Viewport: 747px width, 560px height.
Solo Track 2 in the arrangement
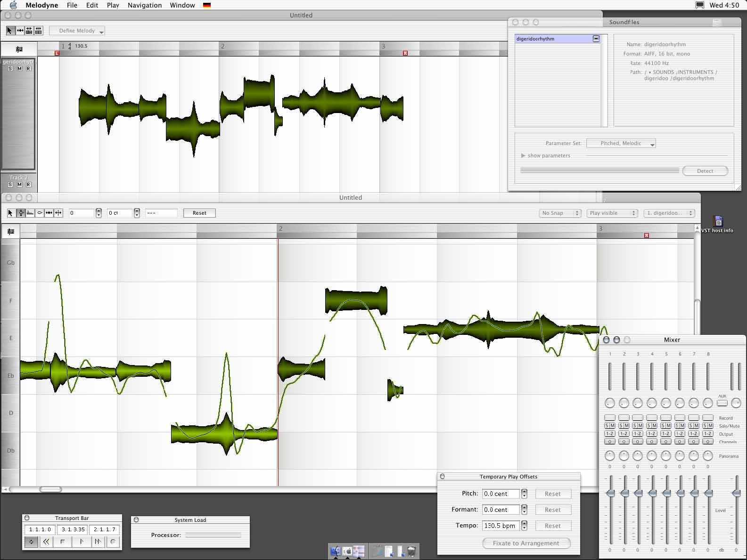[x=10, y=185]
